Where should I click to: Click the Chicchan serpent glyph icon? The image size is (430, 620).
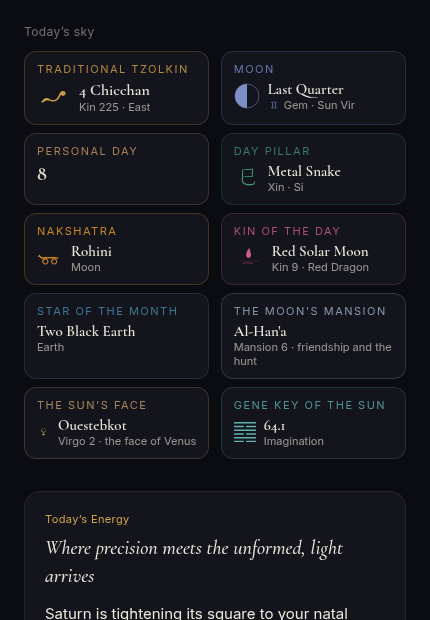pos(54,97)
